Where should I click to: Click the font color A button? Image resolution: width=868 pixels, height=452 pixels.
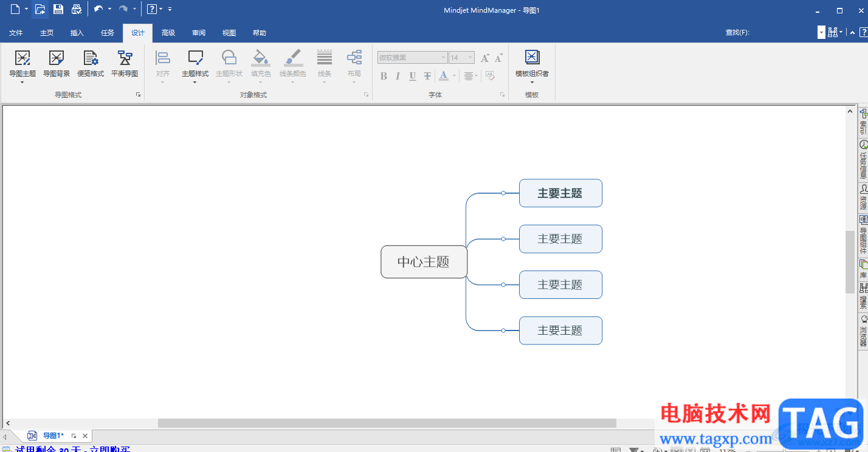(444, 76)
